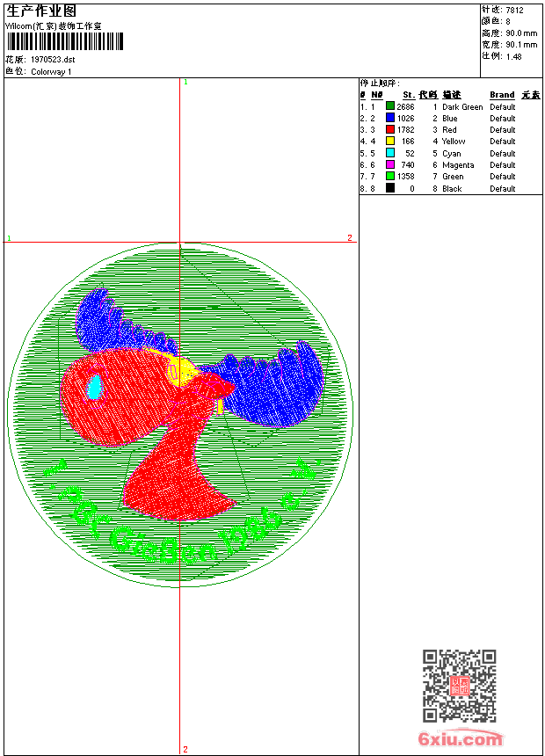Click the 'Black' description text
The height and width of the screenshot is (756, 545).
[452, 188]
